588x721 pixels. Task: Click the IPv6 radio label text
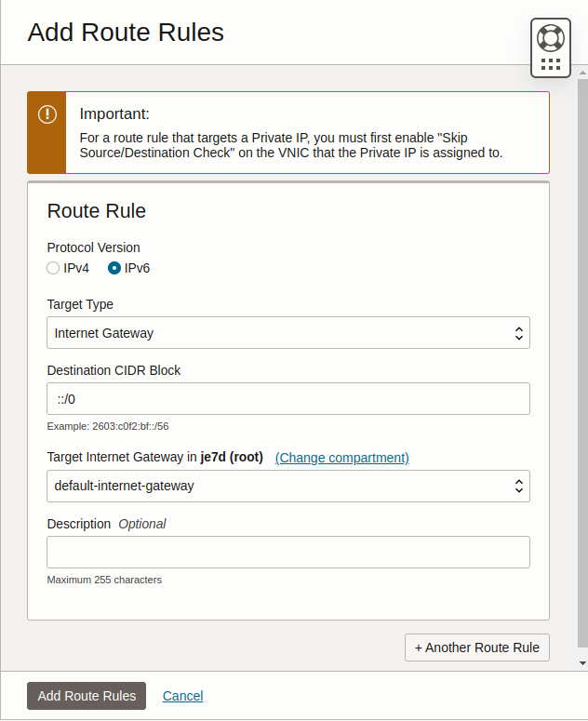pyautogui.click(x=137, y=268)
